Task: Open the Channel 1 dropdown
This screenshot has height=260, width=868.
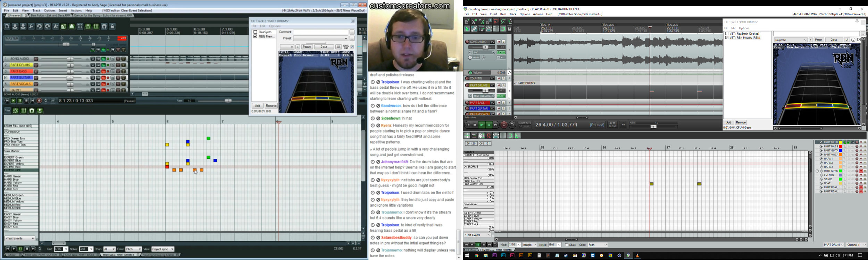Action: pos(856,245)
